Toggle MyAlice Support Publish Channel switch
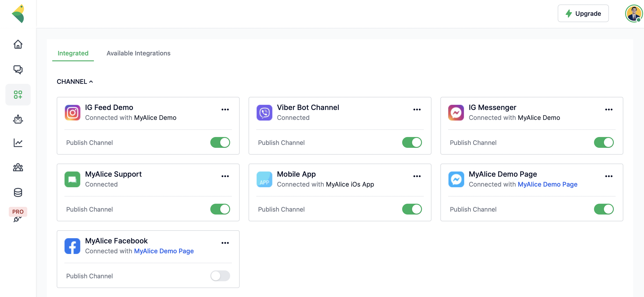The height and width of the screenshot is (297, 644). [220, 209]
